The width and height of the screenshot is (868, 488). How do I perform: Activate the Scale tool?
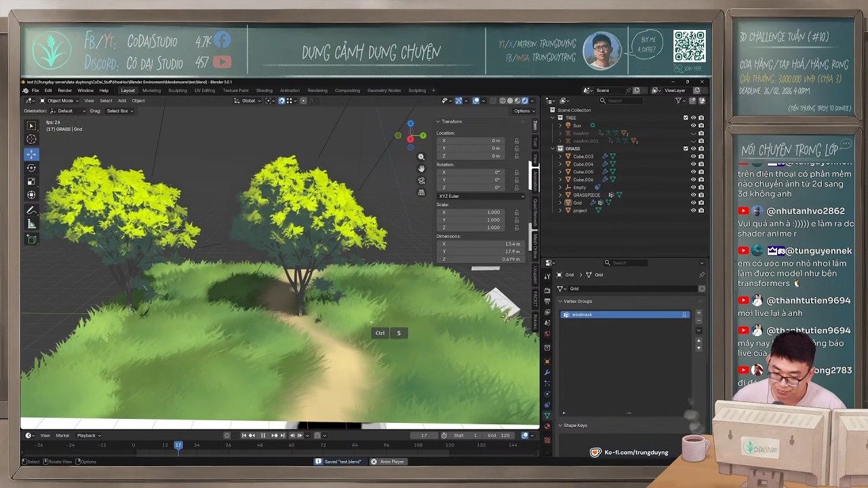point(31,182)
